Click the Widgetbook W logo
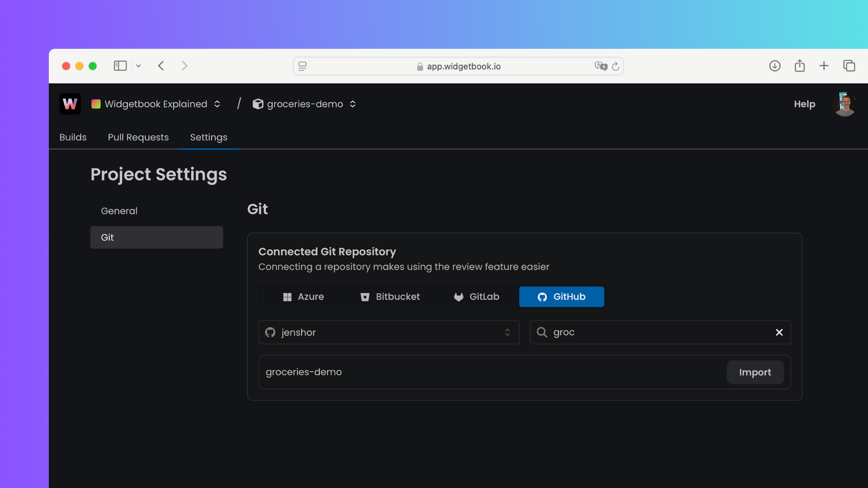The image size is (868, 488). [70, 104]
